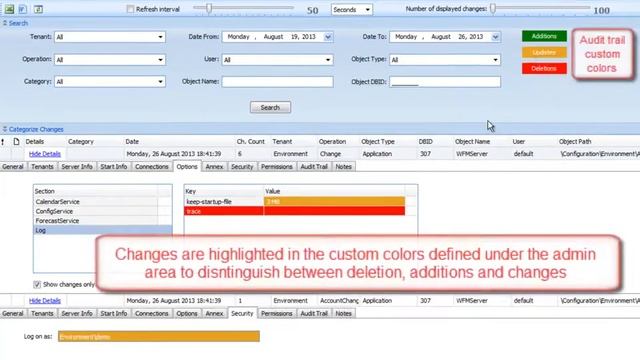Open the Options tab of the AccountChange record
Image resolution: width=640 pixels, height=360 pixels.
pos(187,313)
